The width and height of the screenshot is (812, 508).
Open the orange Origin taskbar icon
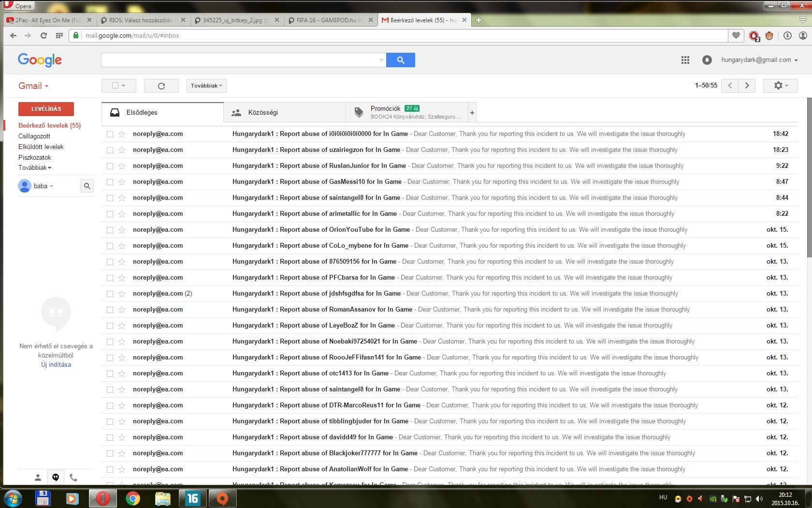[x=222, y=498]
